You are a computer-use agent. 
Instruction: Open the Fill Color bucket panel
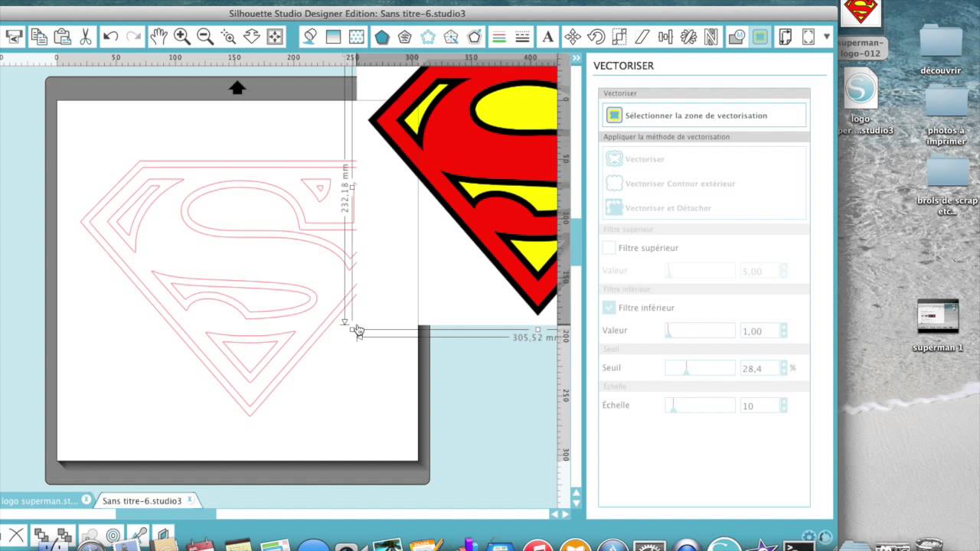click(x=309, y=36)
